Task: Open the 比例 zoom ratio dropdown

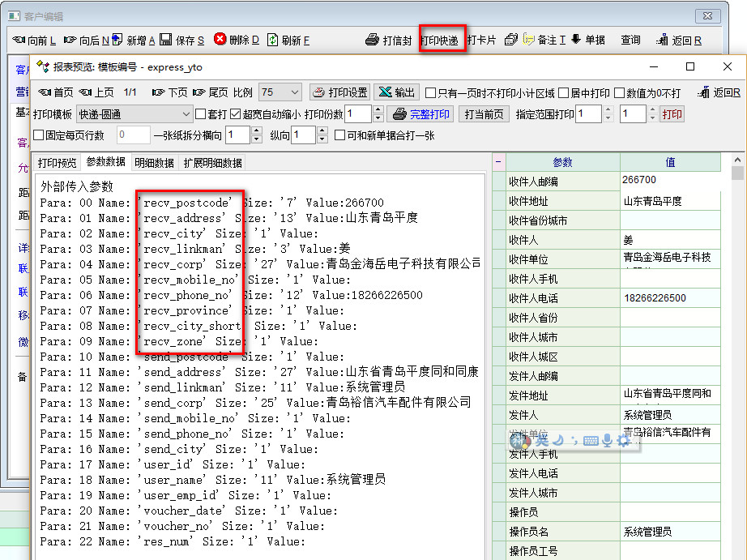Action: (293, 92)
